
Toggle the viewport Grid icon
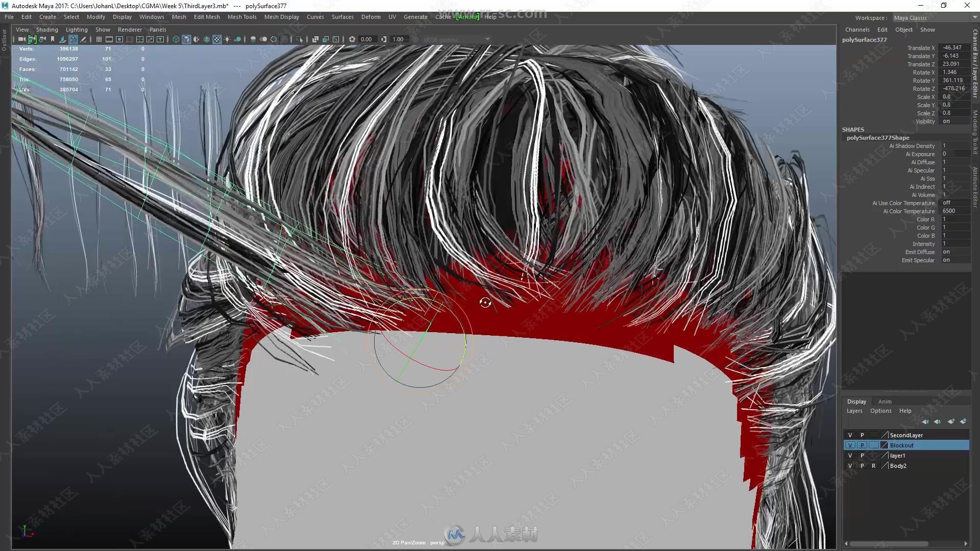pyautogui.click(x=99, y=39)
